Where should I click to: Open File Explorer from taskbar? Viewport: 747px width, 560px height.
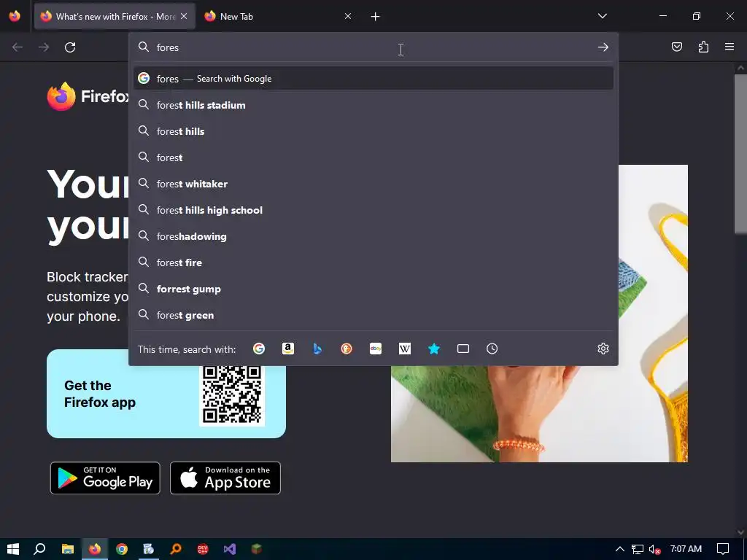68,549
